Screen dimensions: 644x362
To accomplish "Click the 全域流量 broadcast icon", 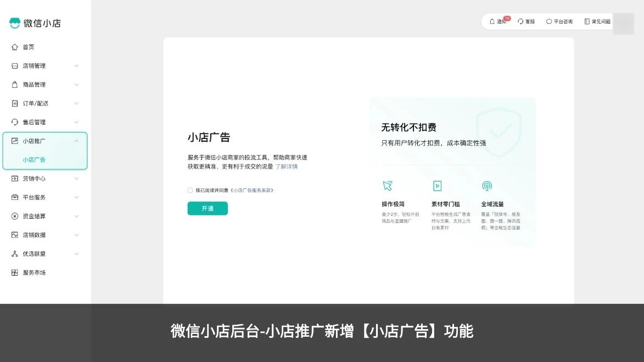I will [487, 186].
